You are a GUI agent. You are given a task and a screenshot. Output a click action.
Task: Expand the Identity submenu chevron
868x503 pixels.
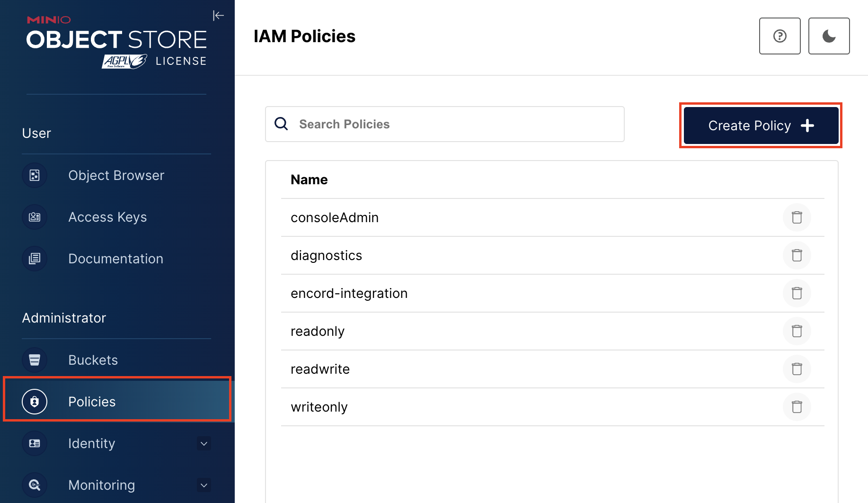click(204, 444)
